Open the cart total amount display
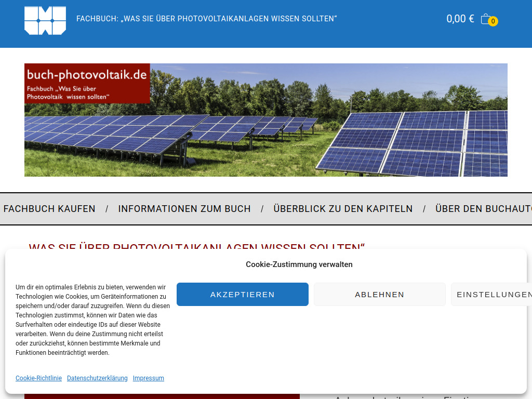 coord(459,18)
